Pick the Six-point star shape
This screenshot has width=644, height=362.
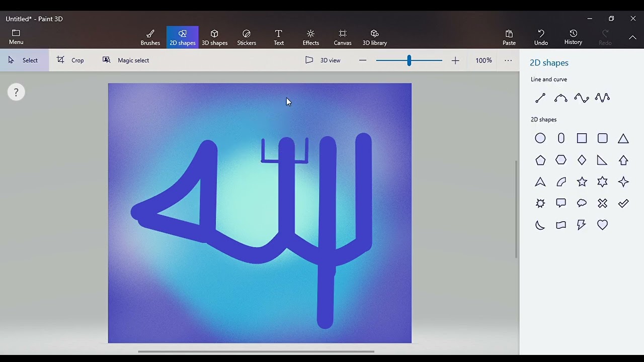(602, 182)
